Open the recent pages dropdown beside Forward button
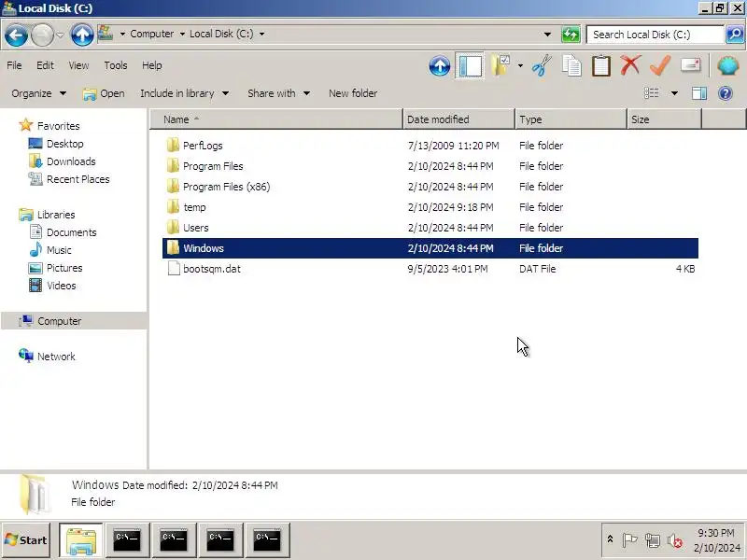 [60, 35]
